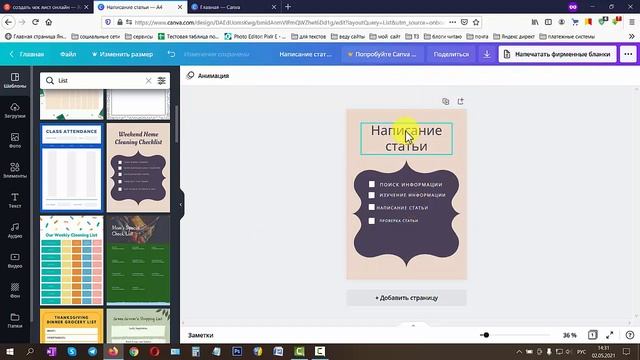Open Заметки (Notes) at the bottom
Image resolution: width=640 pixels, height=360 pixels.
point(200,335)
